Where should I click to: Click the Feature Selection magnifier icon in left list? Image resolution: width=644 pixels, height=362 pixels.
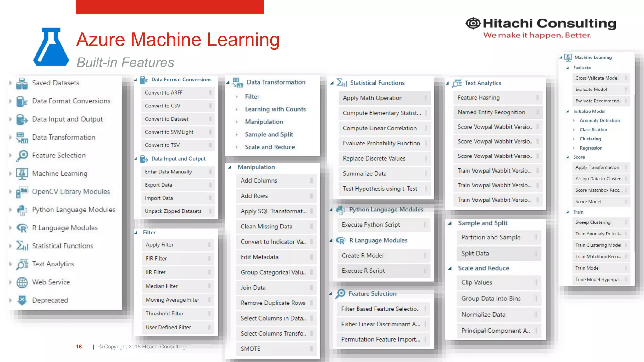(x=22, y=156)
